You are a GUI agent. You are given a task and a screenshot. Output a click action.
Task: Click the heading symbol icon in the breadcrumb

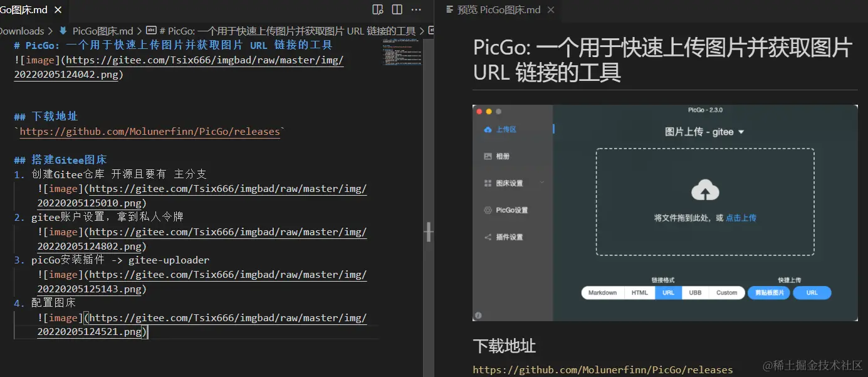(151, 31)
